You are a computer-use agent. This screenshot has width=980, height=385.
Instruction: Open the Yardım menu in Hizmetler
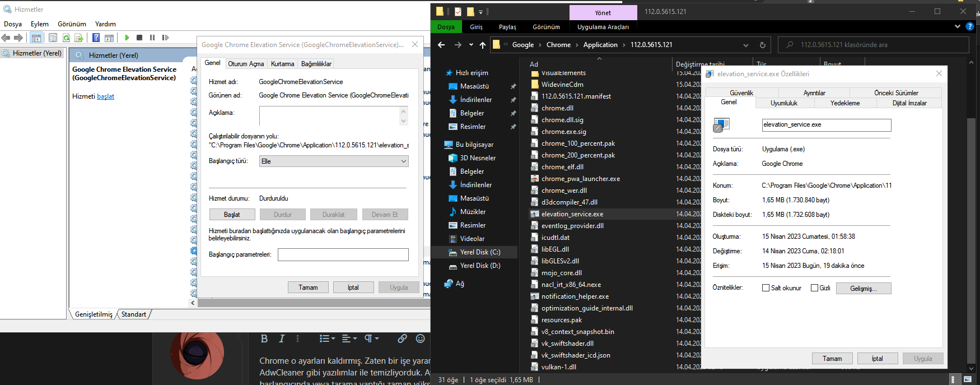pyautogui.click(x=105, y=24)
